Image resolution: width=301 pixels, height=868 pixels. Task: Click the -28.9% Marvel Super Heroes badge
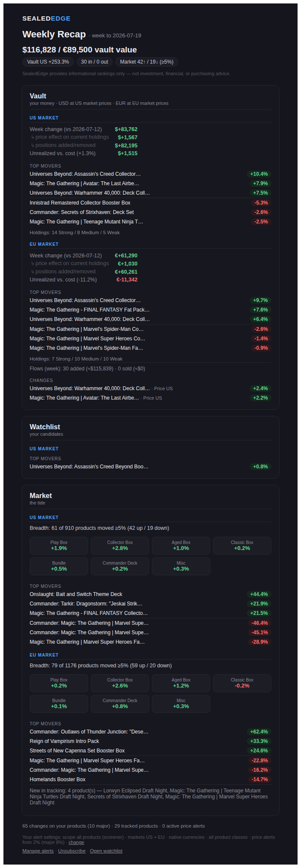click(260, 642)
